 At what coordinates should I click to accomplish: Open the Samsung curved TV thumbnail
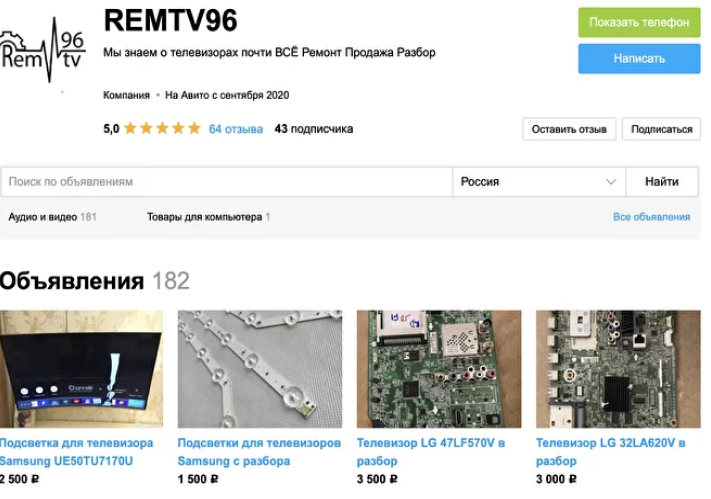point(81,369)
